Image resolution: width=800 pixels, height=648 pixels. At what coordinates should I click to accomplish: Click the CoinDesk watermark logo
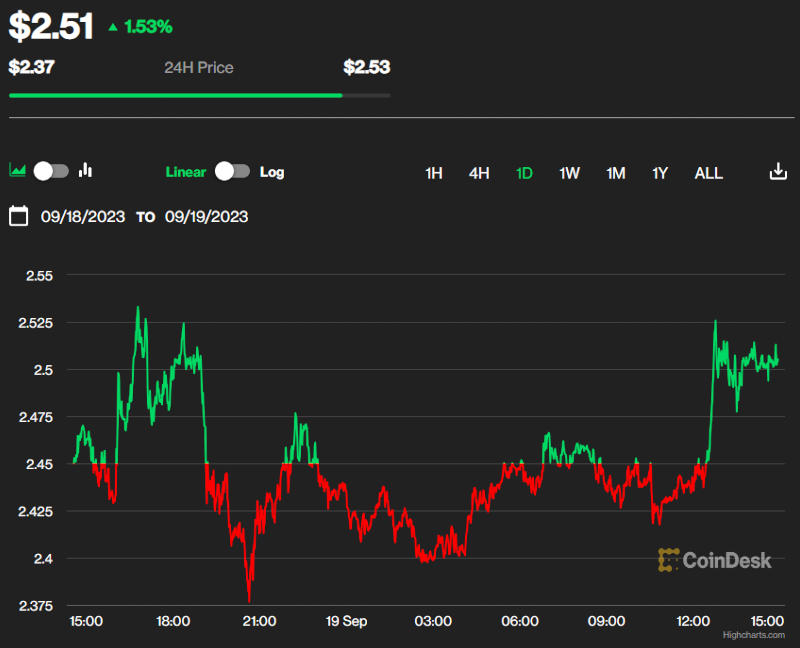[714, 560]
